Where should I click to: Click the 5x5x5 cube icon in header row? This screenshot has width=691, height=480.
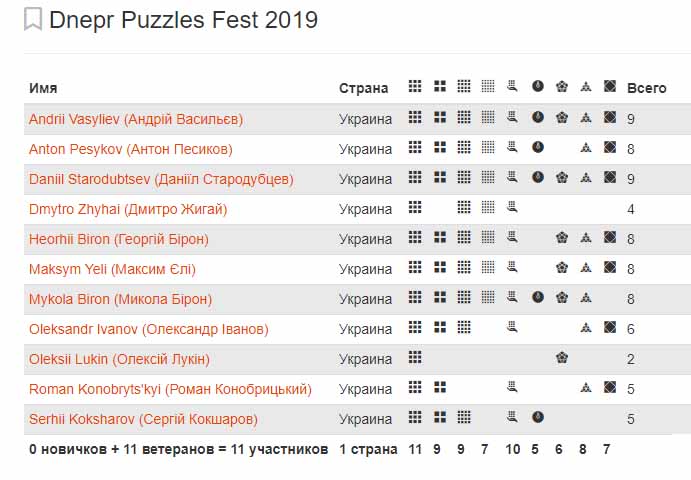488,86
